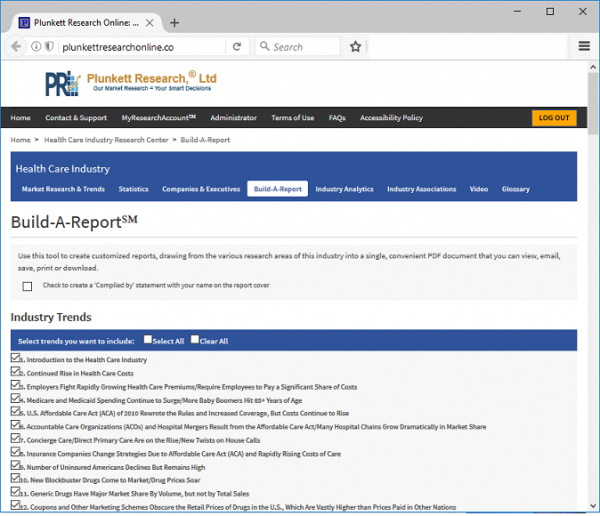The image size is (600, 516).
Task: Reload the page with the refresh icon
Action: click(x=237, y=47)
